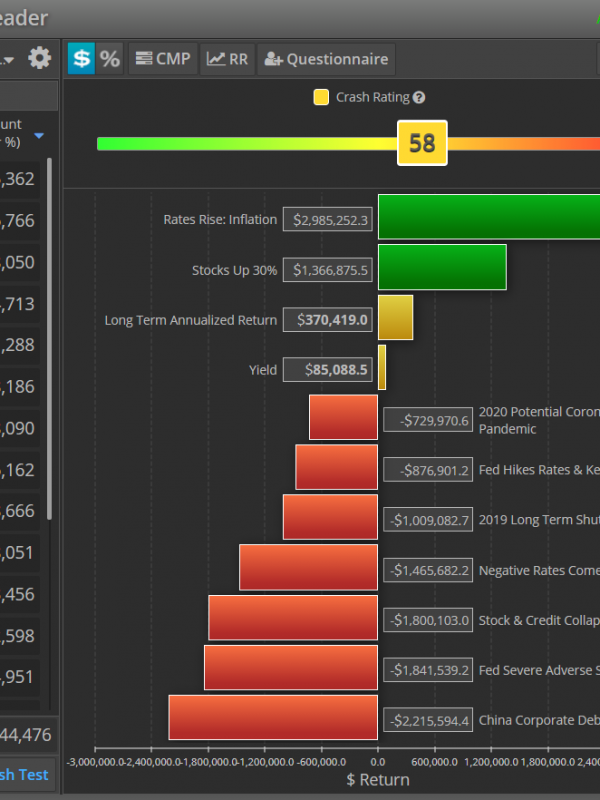The height and width of the screenshot is (800, 600).
Task: Click the Yield value box $85,088.5
Action: (x=327, y=370)
